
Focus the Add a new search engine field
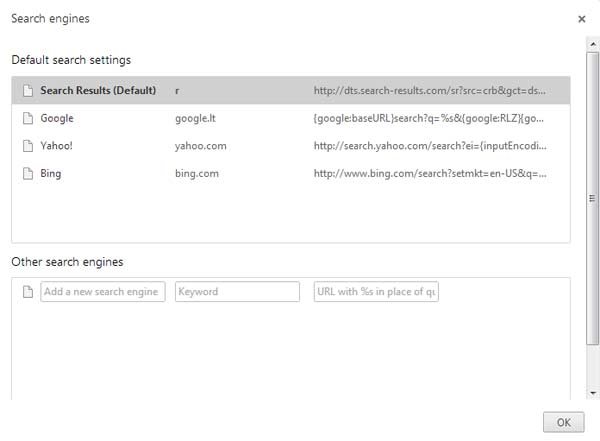(x=103, y=292)
